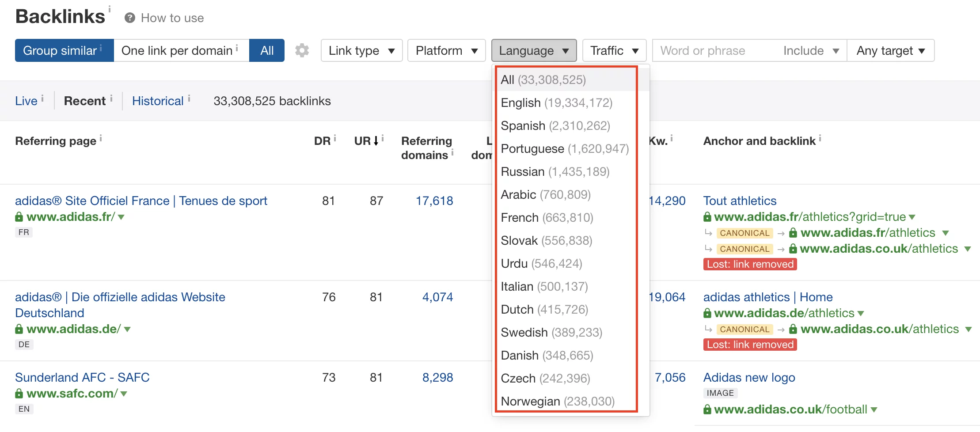Click the padlock icon beside www.adidas.fr
The height and width of the screenshot is (432, 980).
[x=19, y=217]
